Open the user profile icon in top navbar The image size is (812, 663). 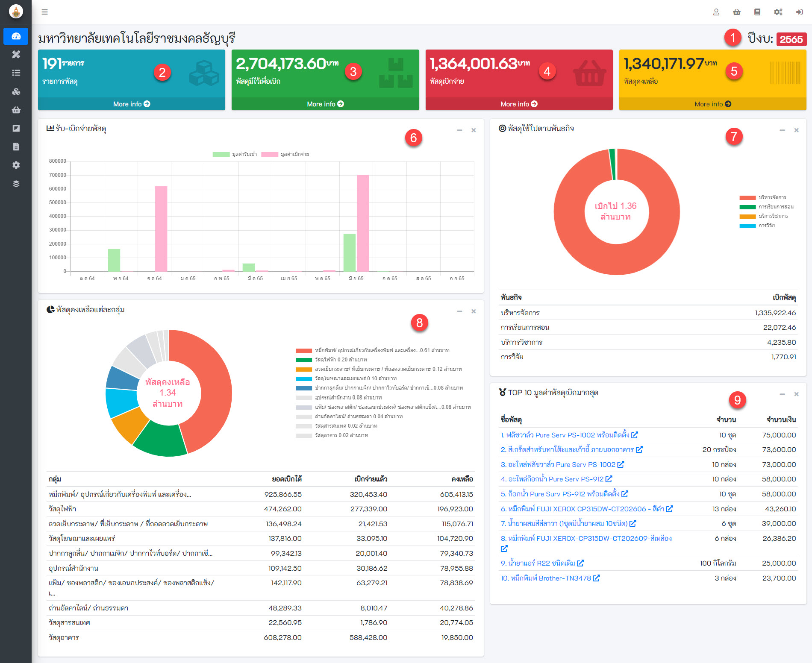[x=716, y=12]
